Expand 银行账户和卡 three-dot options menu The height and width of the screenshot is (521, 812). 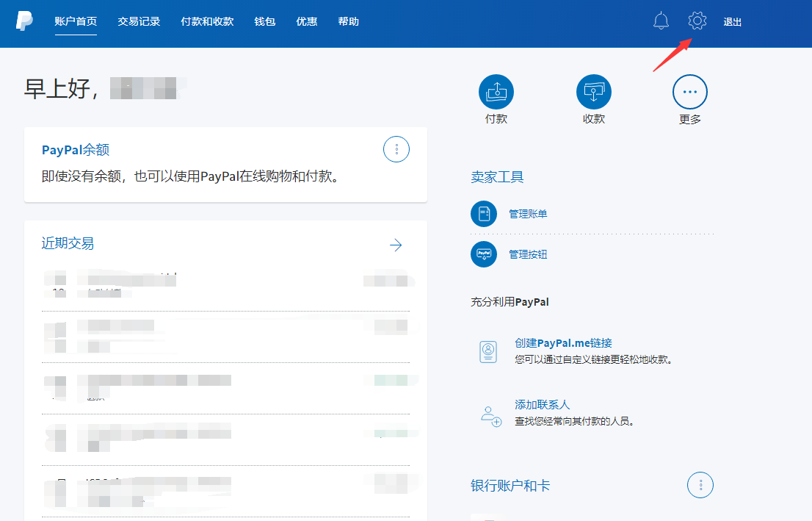click(x=700, y=485)
